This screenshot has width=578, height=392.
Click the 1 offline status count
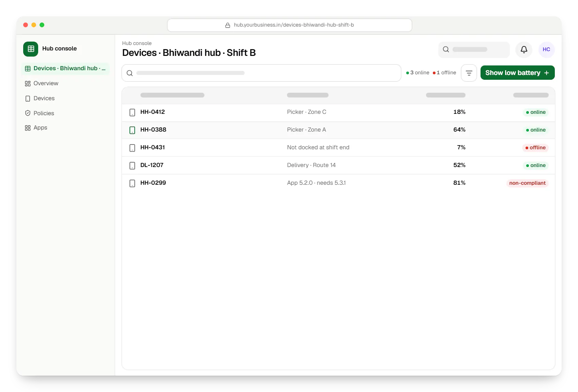[444, 73]
